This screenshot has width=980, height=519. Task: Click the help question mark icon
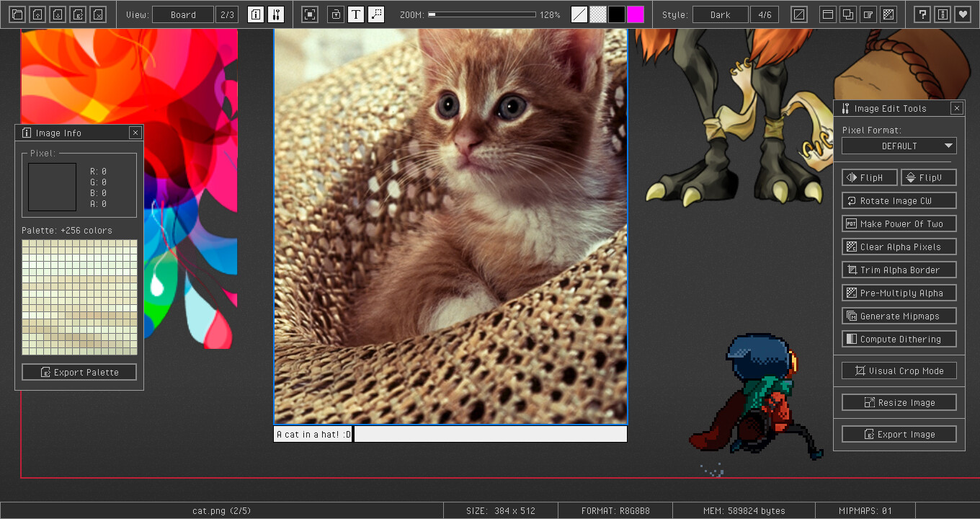tap(922, 14)
